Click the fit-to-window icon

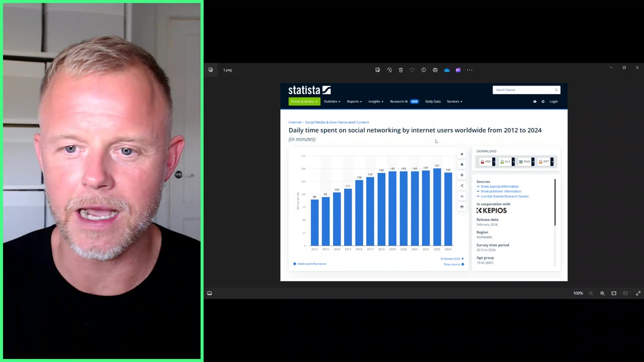(614, 293)
